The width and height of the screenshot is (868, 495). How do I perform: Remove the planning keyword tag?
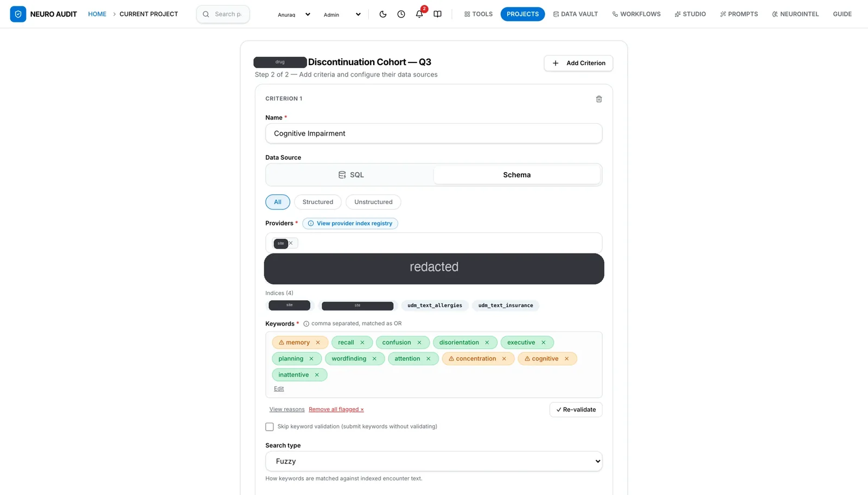pos(311,359)
